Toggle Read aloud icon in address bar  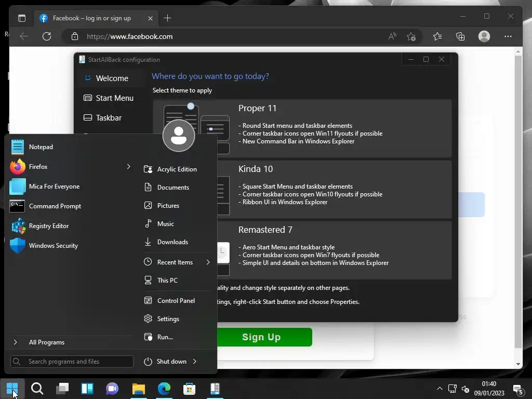(392, 36)
